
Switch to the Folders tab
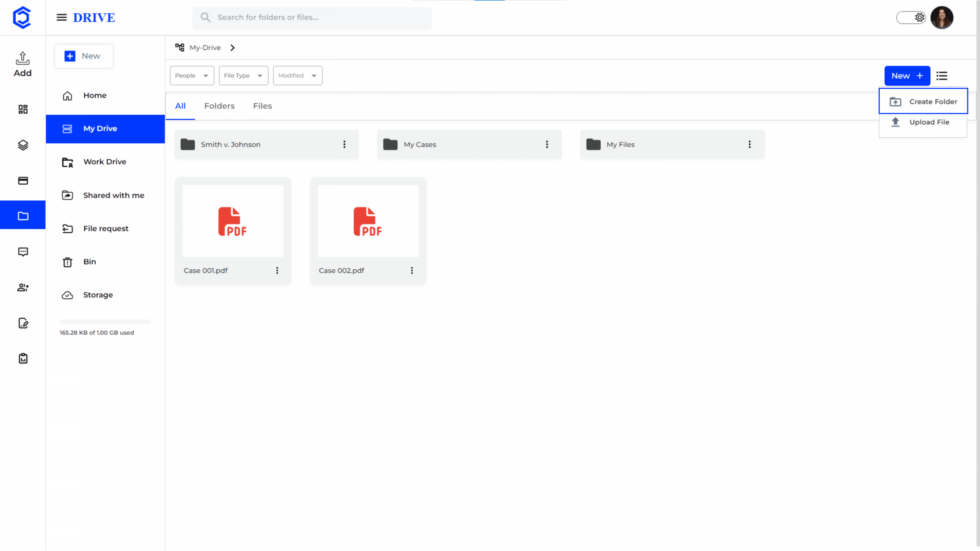pyautogui.click(x=219, y=106)
